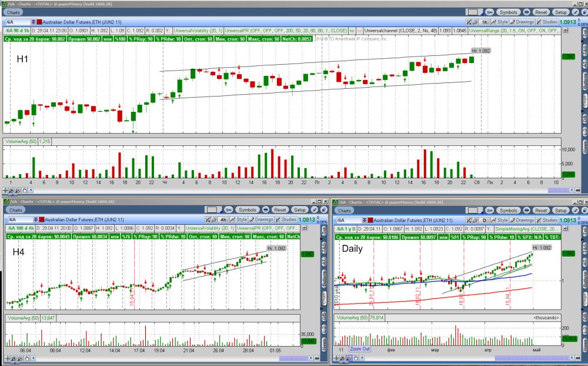Image resolution: width=588 pixels, height=366 pixels.
Task: Click the pin icon in the H4 window header
Action: (314, 210)
